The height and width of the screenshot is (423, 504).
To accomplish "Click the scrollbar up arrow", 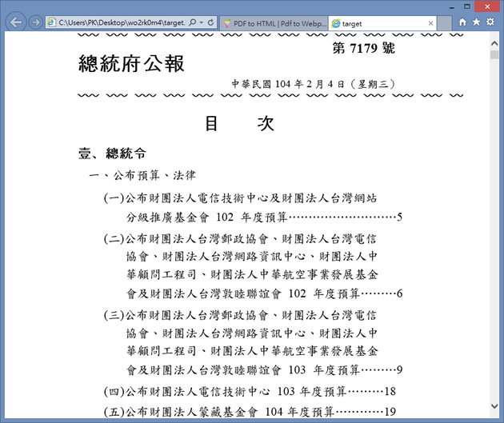I will point(494,43).
